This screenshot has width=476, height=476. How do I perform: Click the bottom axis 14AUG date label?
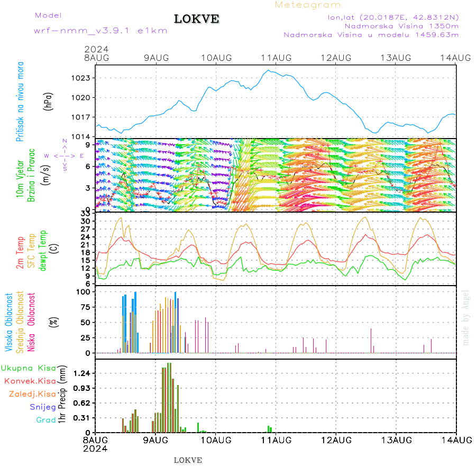coord(456,440)
